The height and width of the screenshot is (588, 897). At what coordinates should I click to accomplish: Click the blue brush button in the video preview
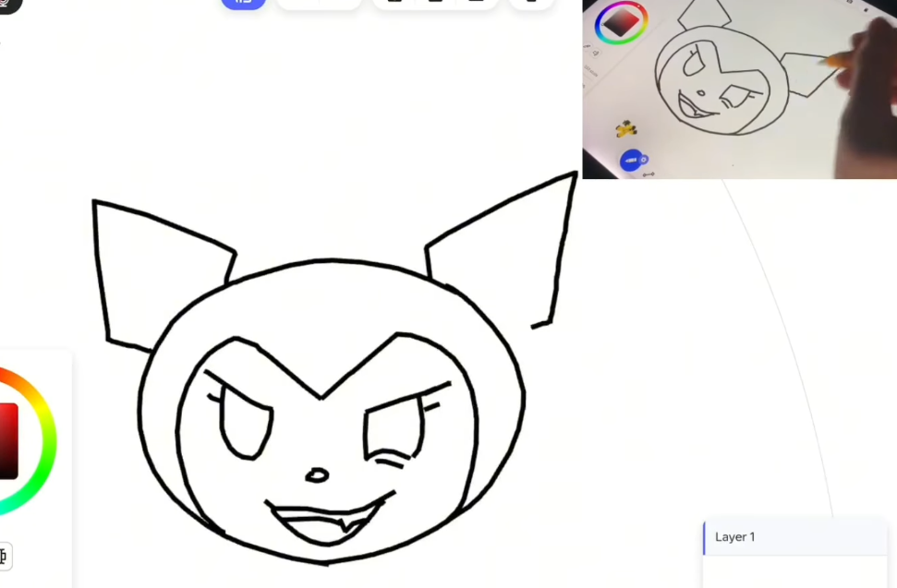coord(632,160)
